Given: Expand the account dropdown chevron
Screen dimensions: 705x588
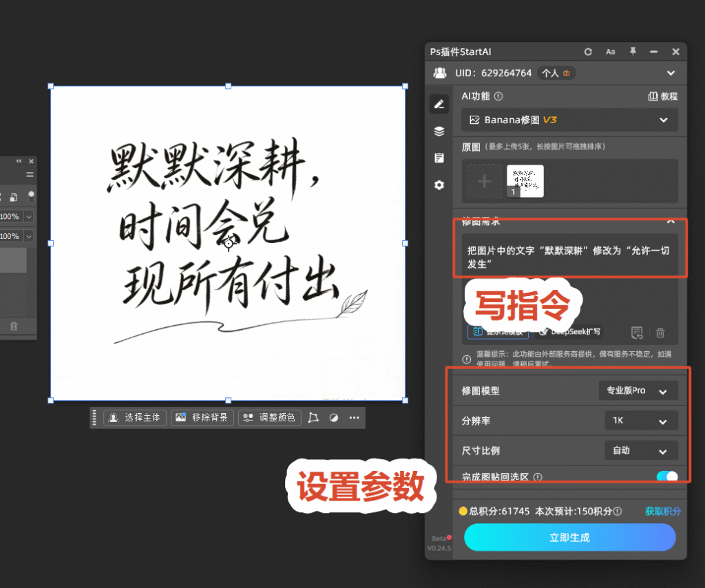Looking at the screenshot, I should point(671,73).
